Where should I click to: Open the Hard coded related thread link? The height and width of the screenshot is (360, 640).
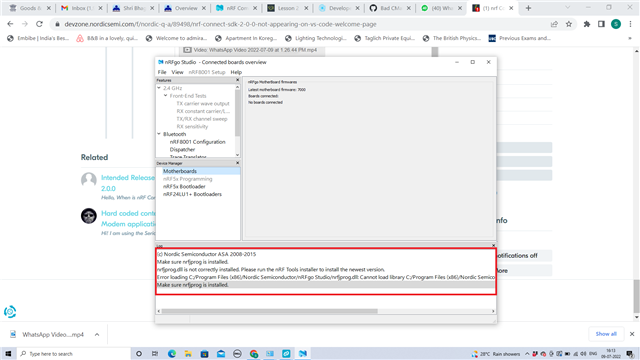tap(128, 218)
